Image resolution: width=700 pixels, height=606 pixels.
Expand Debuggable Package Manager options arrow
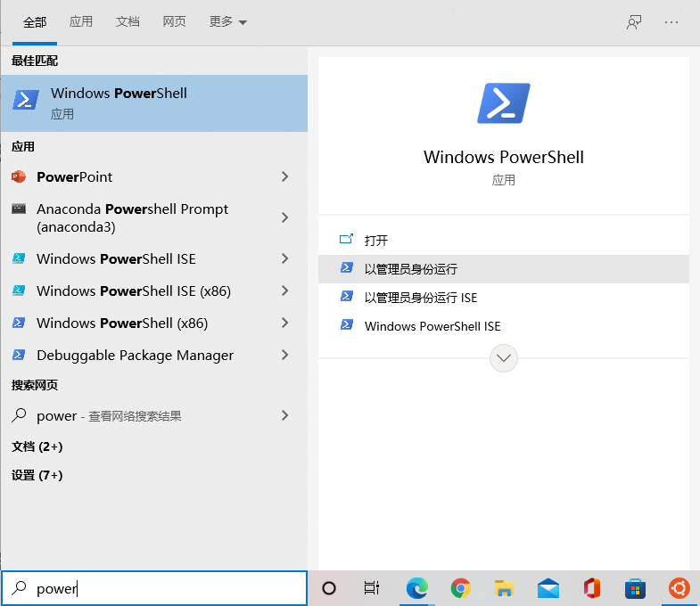coord(284,355)
